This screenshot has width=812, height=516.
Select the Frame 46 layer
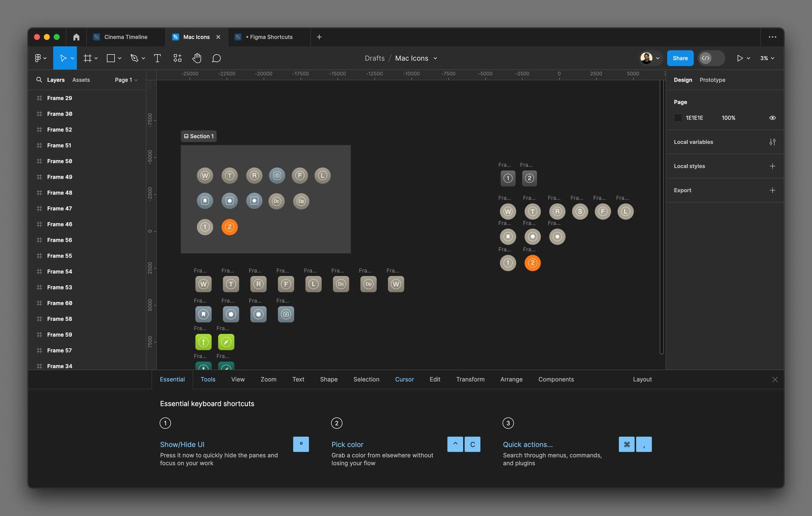click(x=59, y=224)
